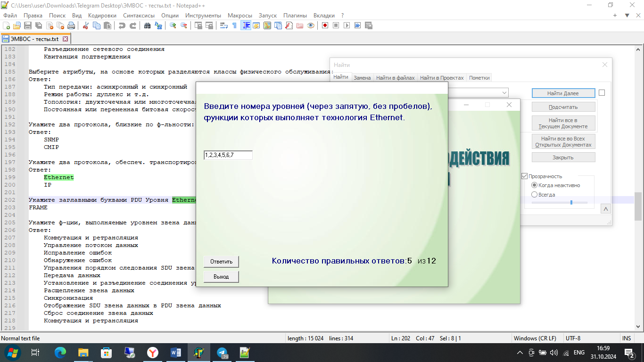Click the Playback macro icon
644x362 pixels.
(347, 25)
